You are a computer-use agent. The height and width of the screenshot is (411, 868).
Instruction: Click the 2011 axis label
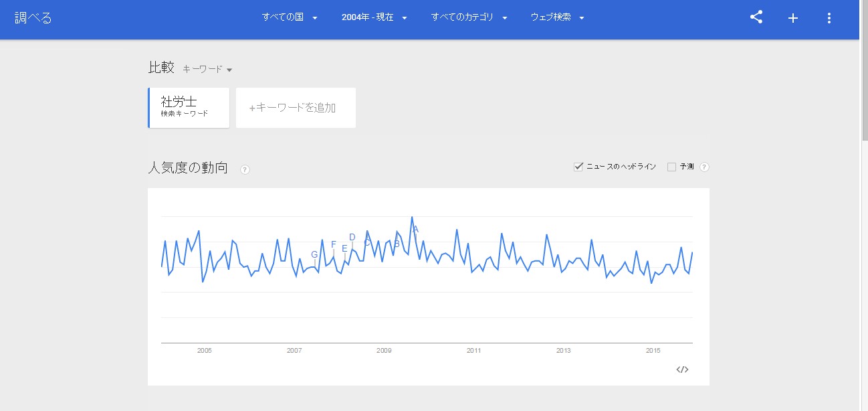(x=473, y=351)
